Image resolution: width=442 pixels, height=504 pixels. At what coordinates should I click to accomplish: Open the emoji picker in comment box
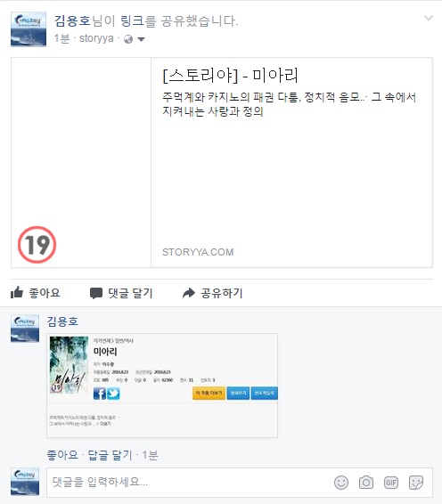[x=341, y=483]
